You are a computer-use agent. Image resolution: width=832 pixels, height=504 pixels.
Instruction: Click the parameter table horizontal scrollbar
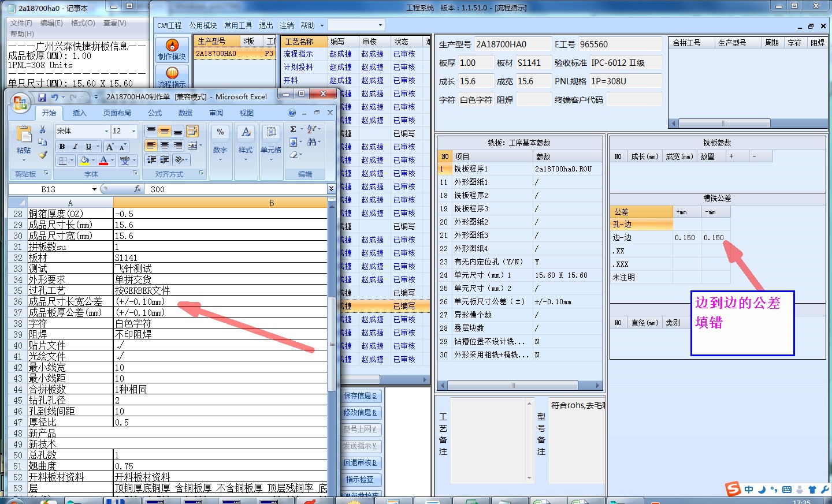(519, 385)
